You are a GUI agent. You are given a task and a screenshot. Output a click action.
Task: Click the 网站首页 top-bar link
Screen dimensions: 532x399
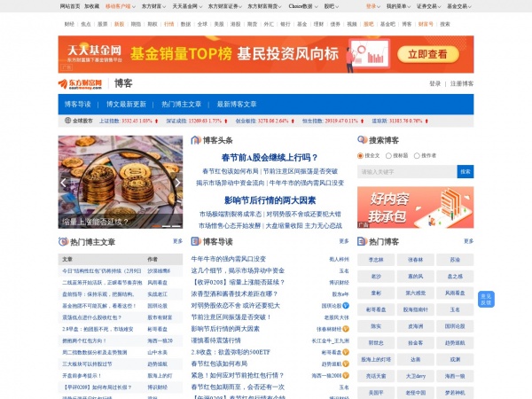pos(70,6)
